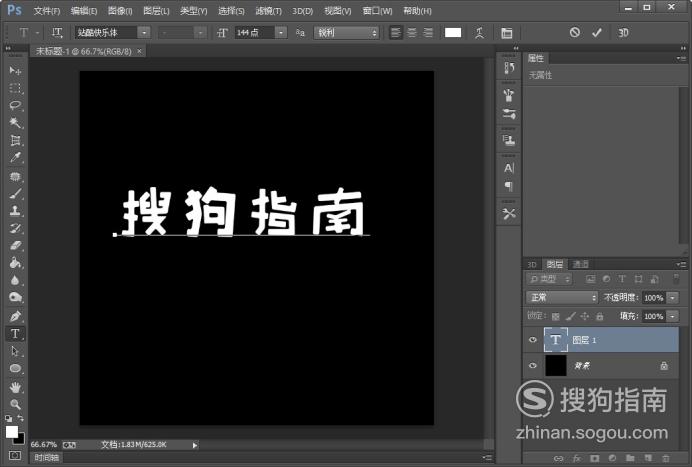Screen dimensions: 692x467
Task: Toggle lock position
Action: pos(584,316)
